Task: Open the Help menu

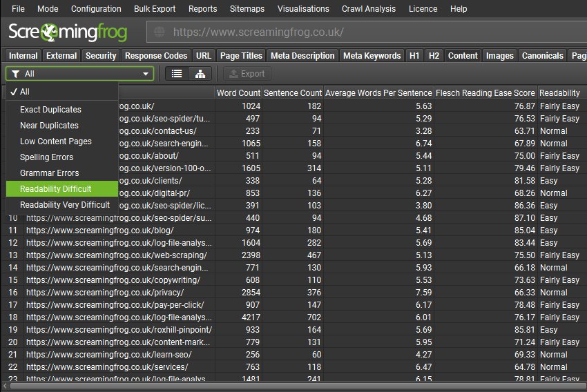Action: 459,8
